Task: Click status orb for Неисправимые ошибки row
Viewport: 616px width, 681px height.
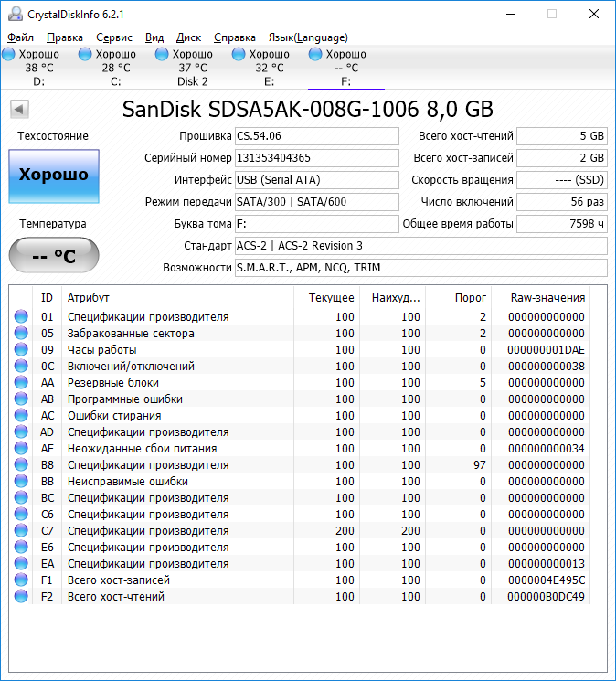Action: point(21,481)
